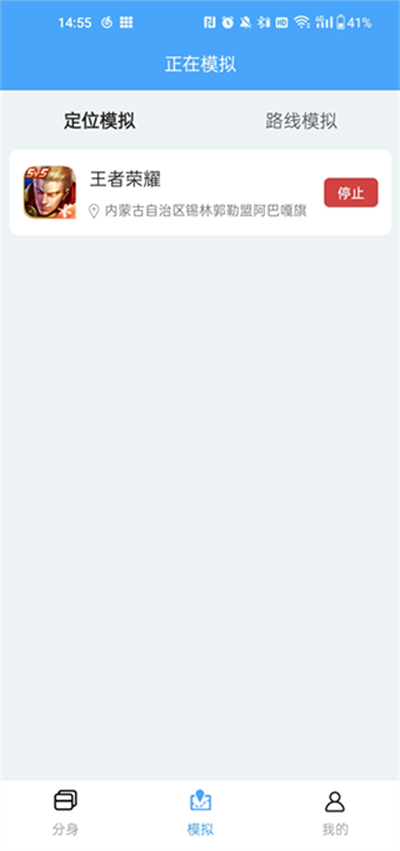Open the 我的 profile icon
This screenshot has width=400, height=851.
point(335,801)
